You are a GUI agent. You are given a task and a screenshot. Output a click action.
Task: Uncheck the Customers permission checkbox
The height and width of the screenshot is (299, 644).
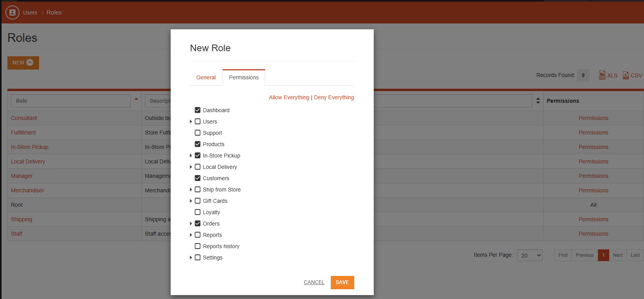point(198,178)
